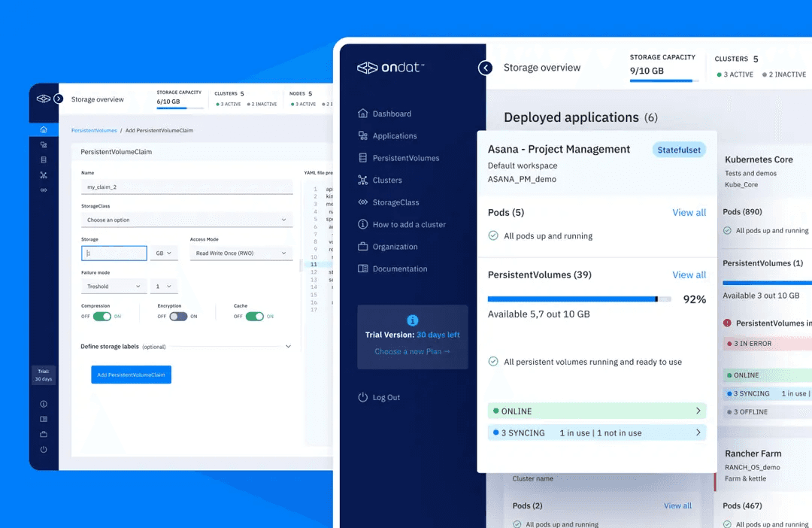The image size is (812, 528).
Task: Click the 3 IN ERROR status row
Action: coord(766,344)
